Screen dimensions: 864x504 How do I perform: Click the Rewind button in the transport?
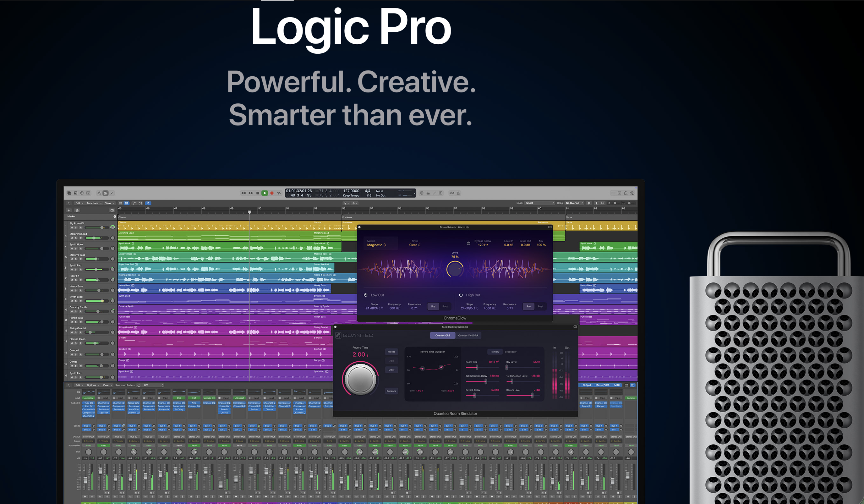[243, 193]
